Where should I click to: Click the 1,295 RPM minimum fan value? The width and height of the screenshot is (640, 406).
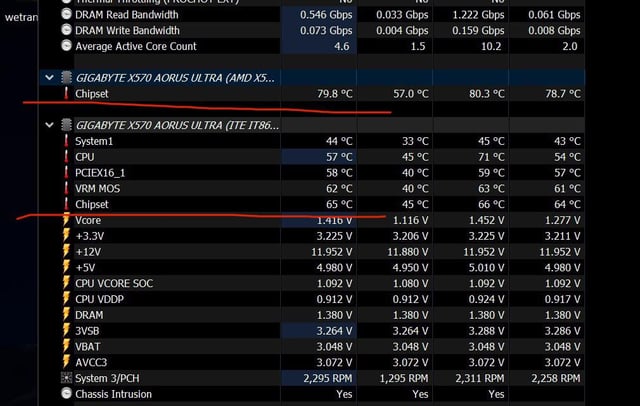404,378
